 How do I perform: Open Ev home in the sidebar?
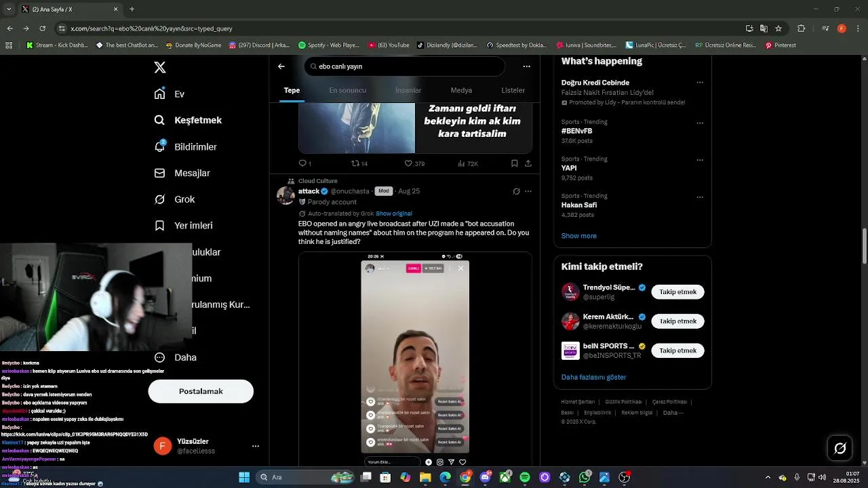[x=170, y=94]
